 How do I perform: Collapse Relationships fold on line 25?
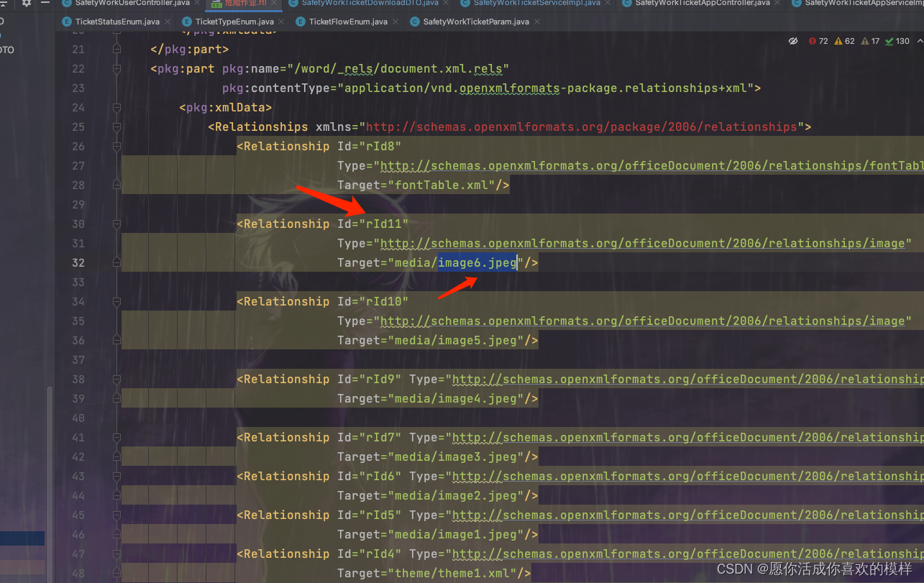pos(115,127)
